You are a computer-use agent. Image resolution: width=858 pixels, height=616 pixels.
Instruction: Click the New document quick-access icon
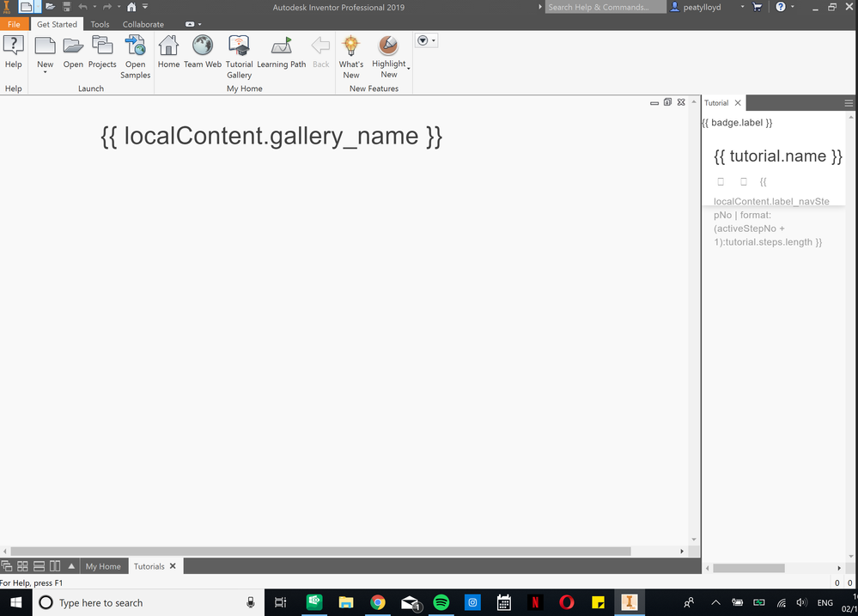click(26, 7)
